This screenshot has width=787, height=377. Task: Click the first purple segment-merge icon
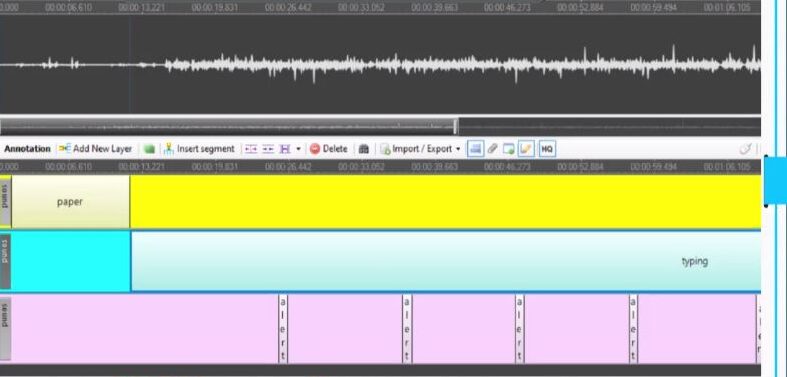tap(251, 149)
